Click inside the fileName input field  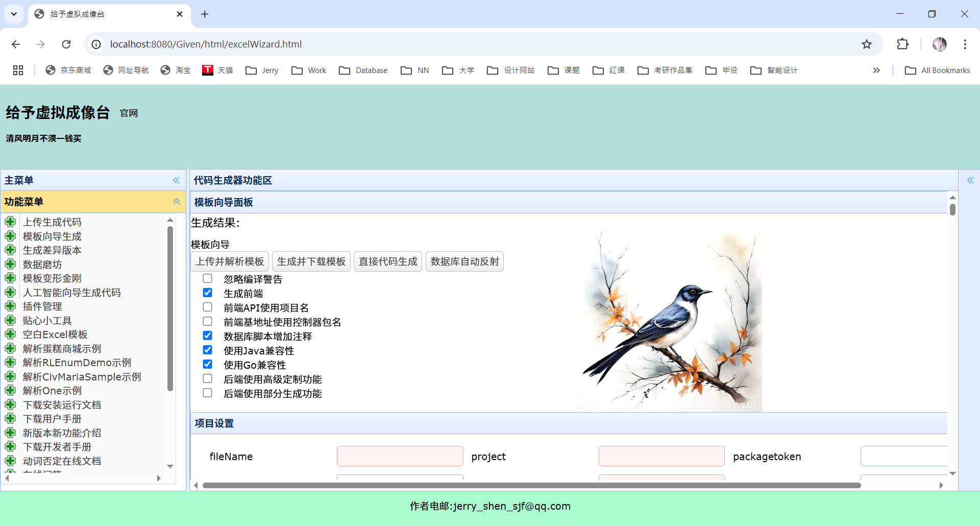400,456
